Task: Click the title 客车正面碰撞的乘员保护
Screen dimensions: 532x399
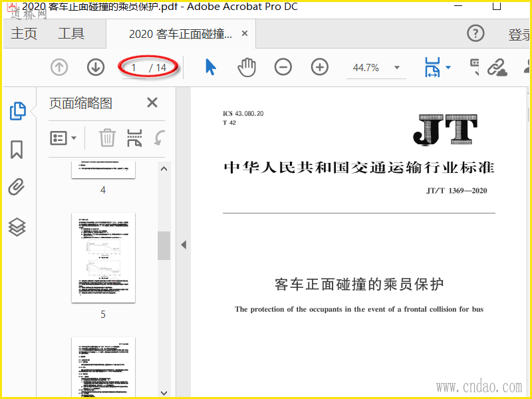Action: tap(359, 285)
